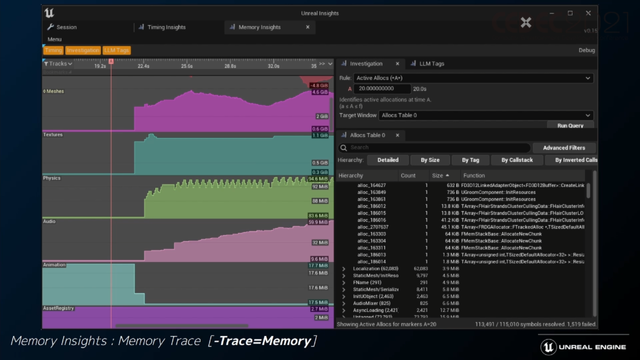Click the memory graph vertical scrollbar
The width and height of the screenshot is (640, 360).
[x=331, y=114]
